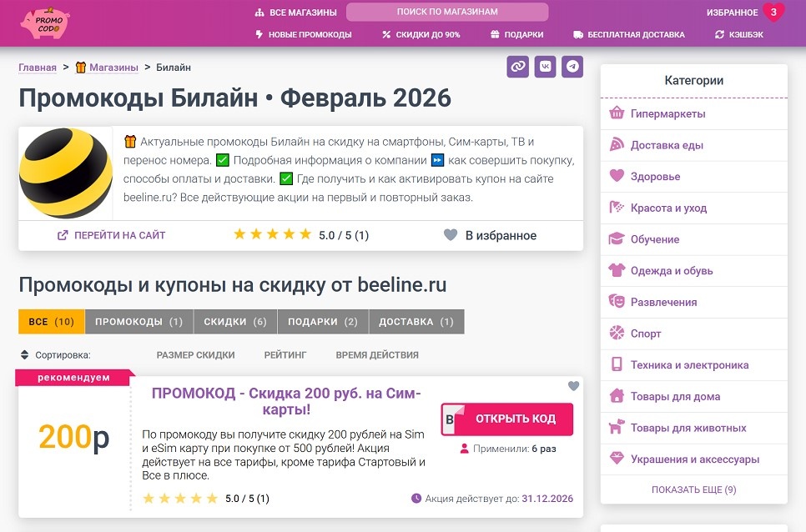This screenshot has width=806, height=532.
Task: Click the Красота и уход icon
Action: (x=617, y=208)
